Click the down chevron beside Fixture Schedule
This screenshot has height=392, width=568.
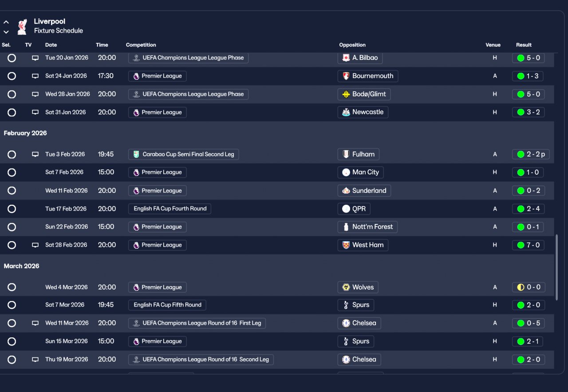pos(6,32)
